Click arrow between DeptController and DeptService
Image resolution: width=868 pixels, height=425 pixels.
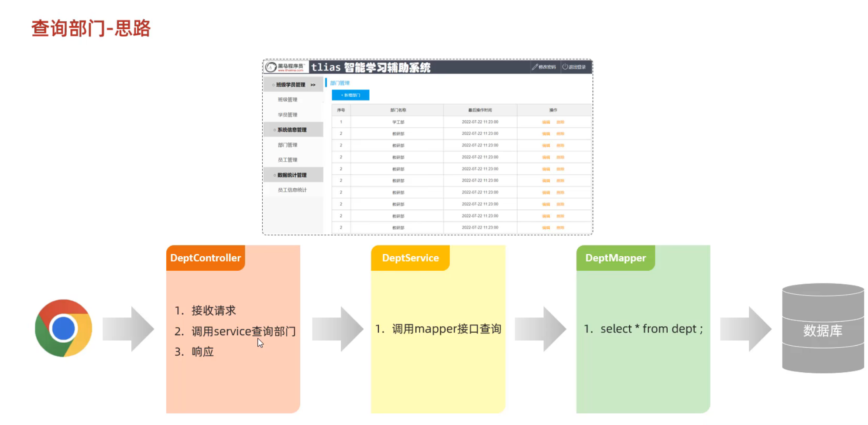338,329
